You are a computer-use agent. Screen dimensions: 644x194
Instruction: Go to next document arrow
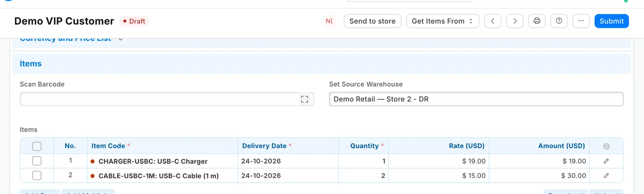point(515,21)
